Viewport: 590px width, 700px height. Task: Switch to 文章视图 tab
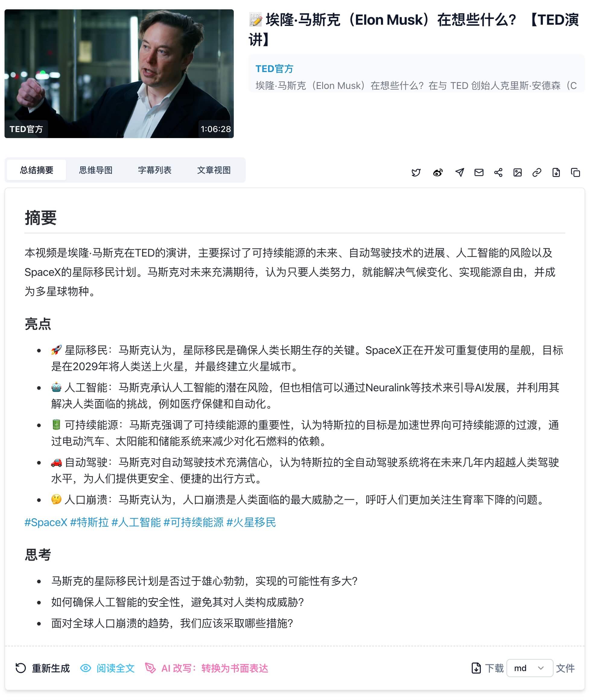[x=213, y=170]
